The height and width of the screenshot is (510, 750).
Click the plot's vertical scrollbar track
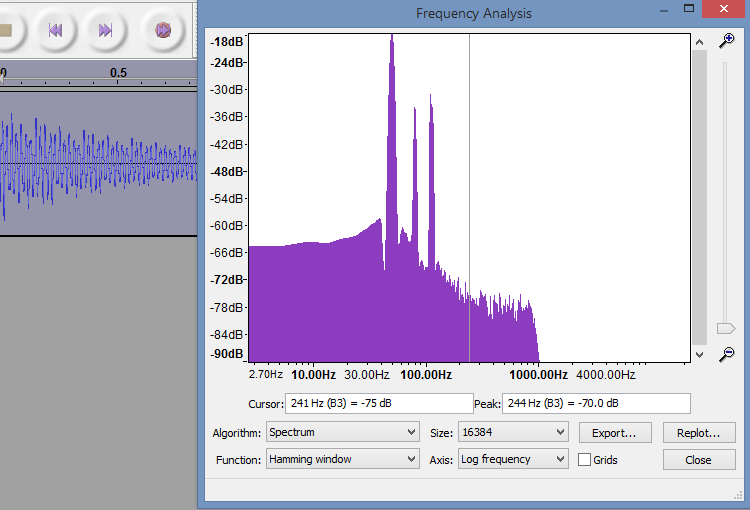coord(699,197)
